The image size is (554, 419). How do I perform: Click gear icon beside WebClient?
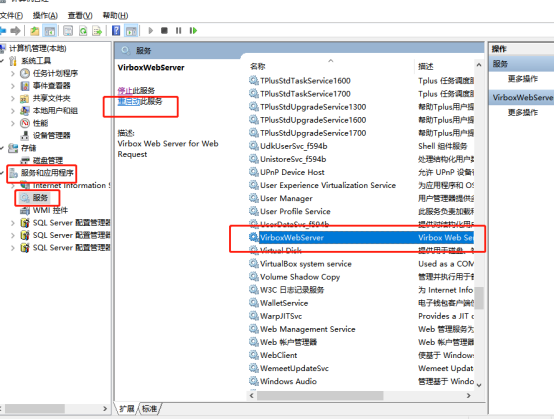pos(253,355)
